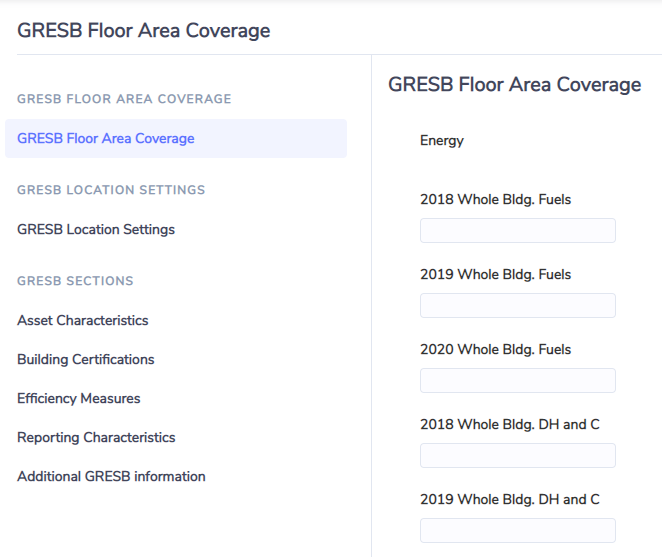Viewport: 662px width, 557px height.
Task: Click the GRESB SECTIONS sidebar heading
Action: point(75,281)
